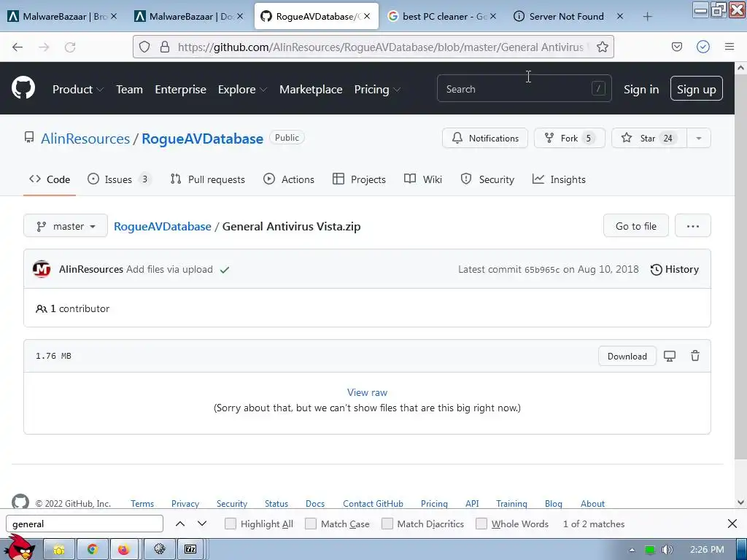Viewport: 747px width, 560px height.
Task: Open 7-Zip from the taskbar
Action: 190,549
